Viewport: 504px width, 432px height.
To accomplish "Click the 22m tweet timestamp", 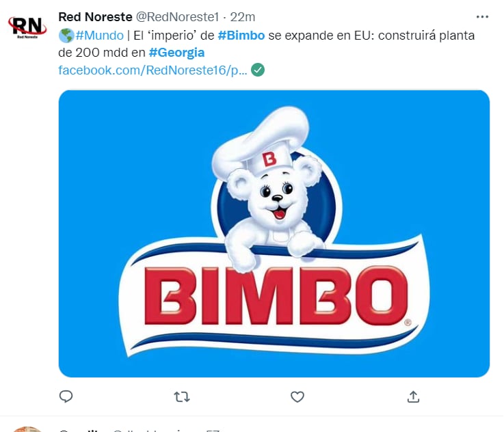I will (243, 17).
